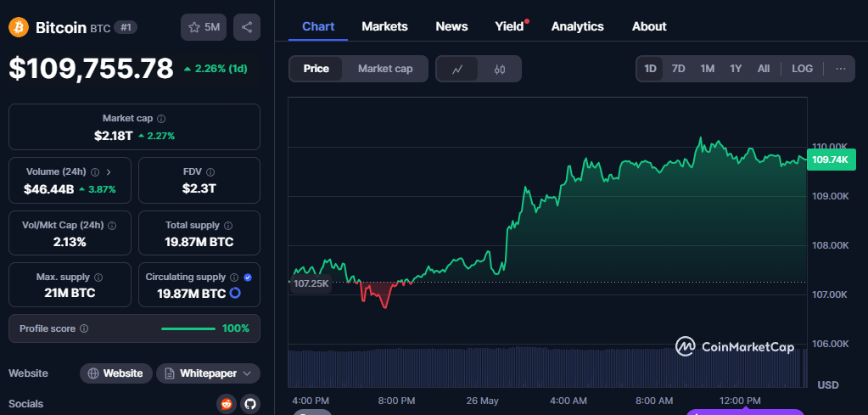Open Total supply info icon

[228, 225]
